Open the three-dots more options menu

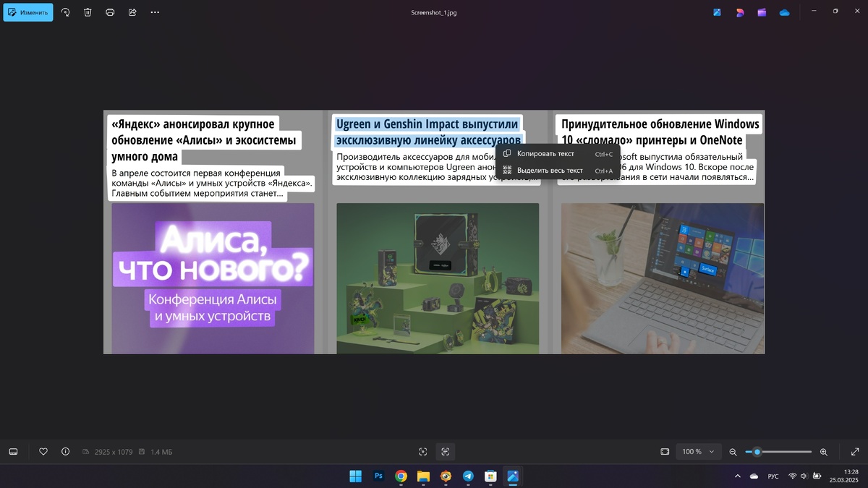coord(155,12)
